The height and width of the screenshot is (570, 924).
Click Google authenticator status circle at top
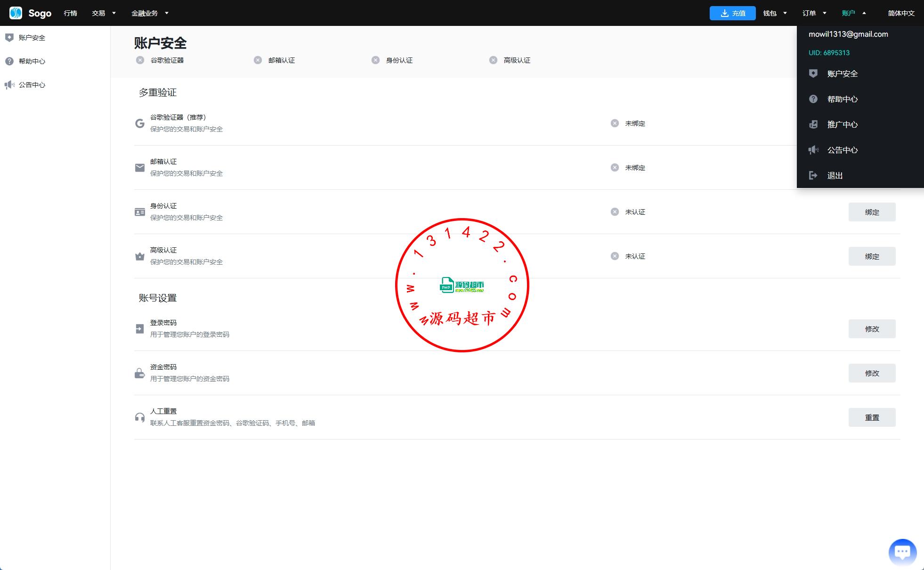140,60
